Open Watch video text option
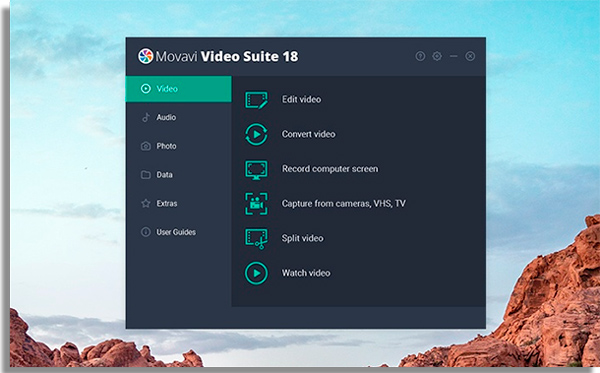The height and width of the screenshot is (373, 600). [x=306, y=273]
